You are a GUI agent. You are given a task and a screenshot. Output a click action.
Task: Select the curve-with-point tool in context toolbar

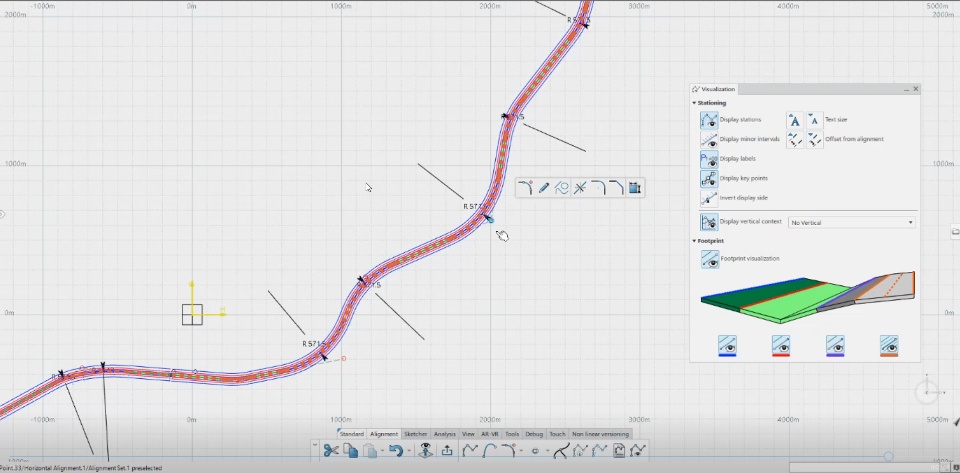tap(525, 188)
